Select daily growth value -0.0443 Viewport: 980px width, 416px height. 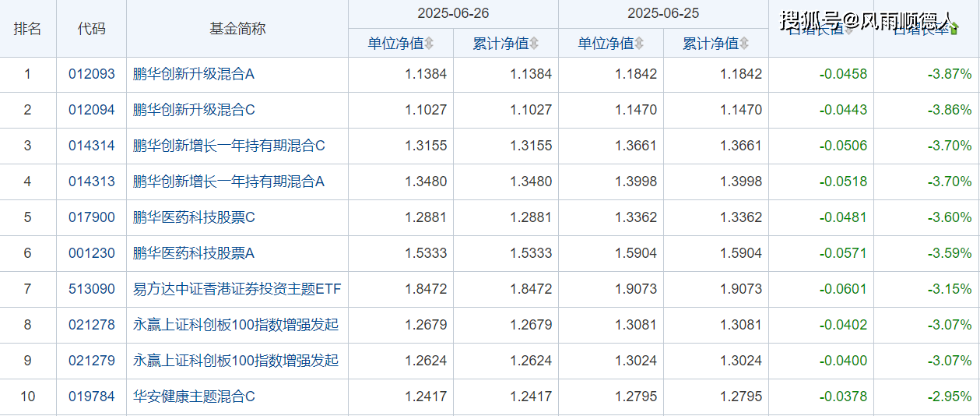(843, 110)
